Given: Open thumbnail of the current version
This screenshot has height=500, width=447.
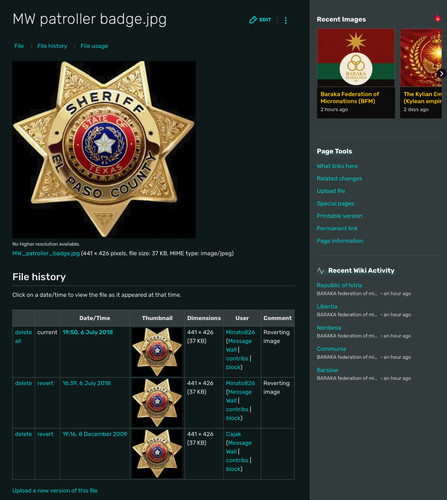Looking at the screenshot, I should click(157, 352).
